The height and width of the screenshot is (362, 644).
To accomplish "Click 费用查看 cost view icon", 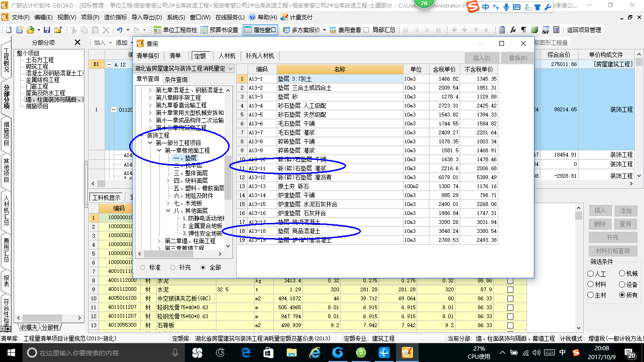I will pos(333,30).
